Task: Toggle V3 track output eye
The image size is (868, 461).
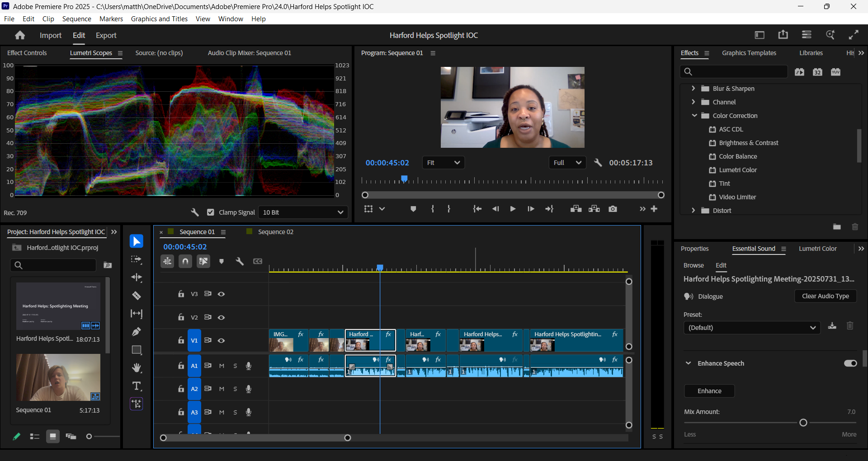Action: click(222, 294)
